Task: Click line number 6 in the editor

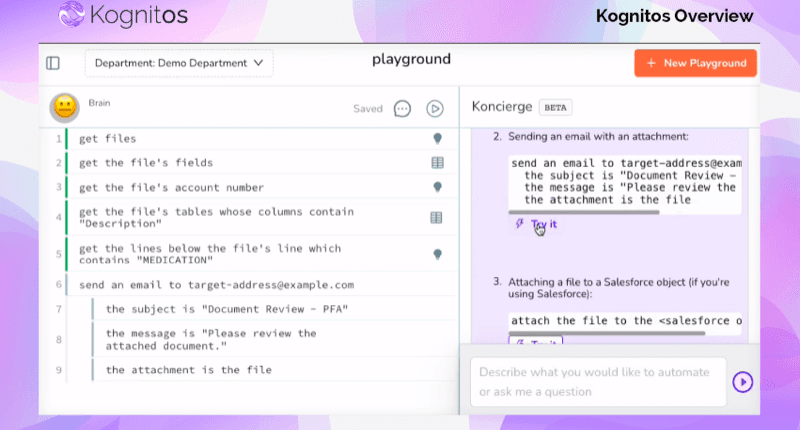Action: click(59, 285)
